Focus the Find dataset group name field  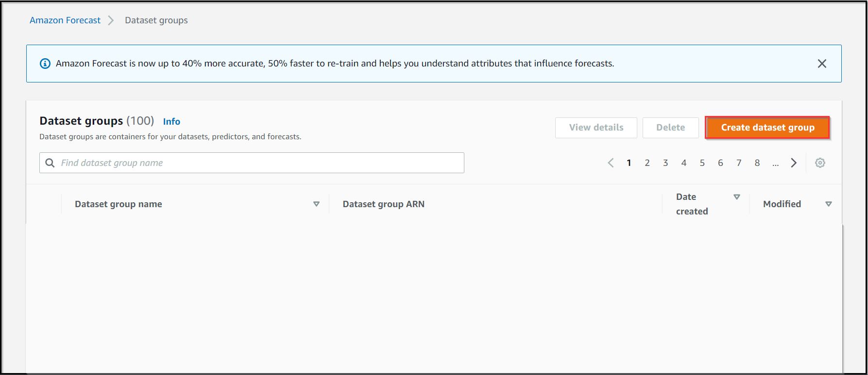point(252,163)
